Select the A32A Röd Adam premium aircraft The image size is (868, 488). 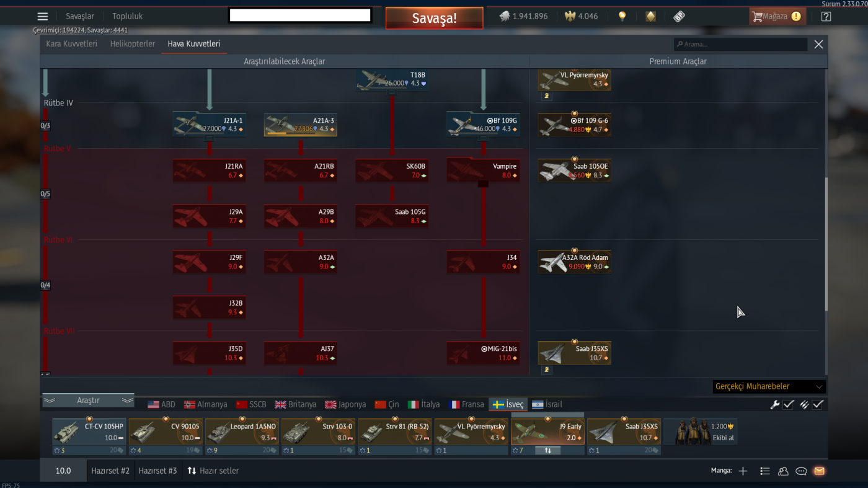point(575,262)
